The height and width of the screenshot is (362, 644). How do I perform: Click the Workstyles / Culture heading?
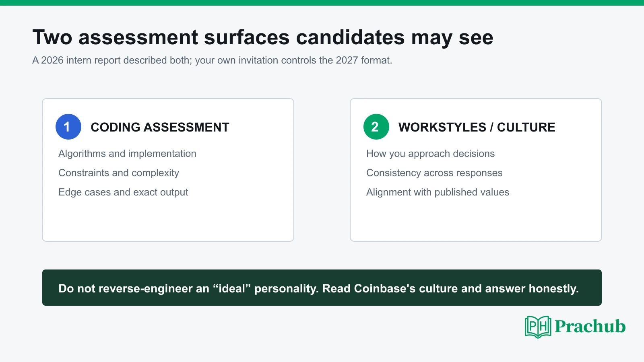coord(477,127)
